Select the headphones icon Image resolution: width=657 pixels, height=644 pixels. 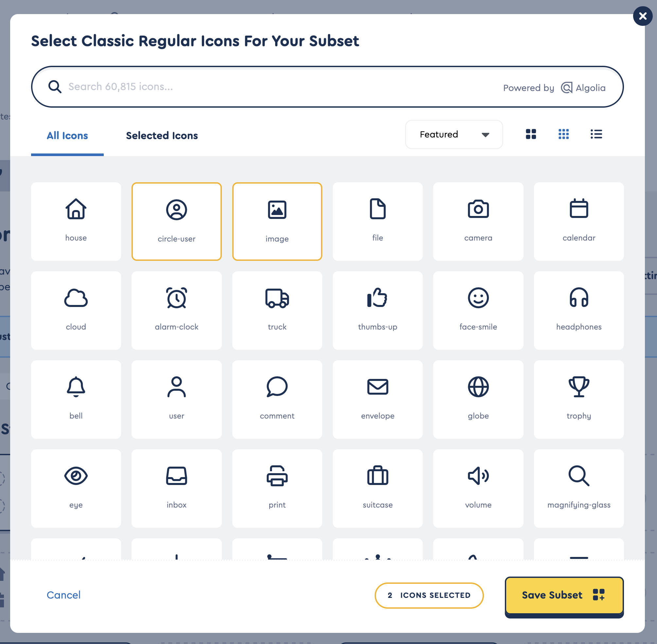[578, 310]
